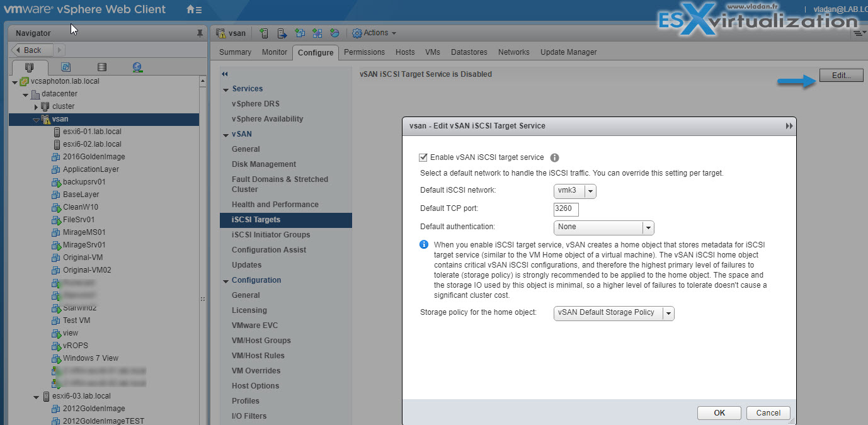This screenshot has height=425, width=868.
Task: Switch to VMs and Templates inventory tab
Action: (x=66, y=67)
